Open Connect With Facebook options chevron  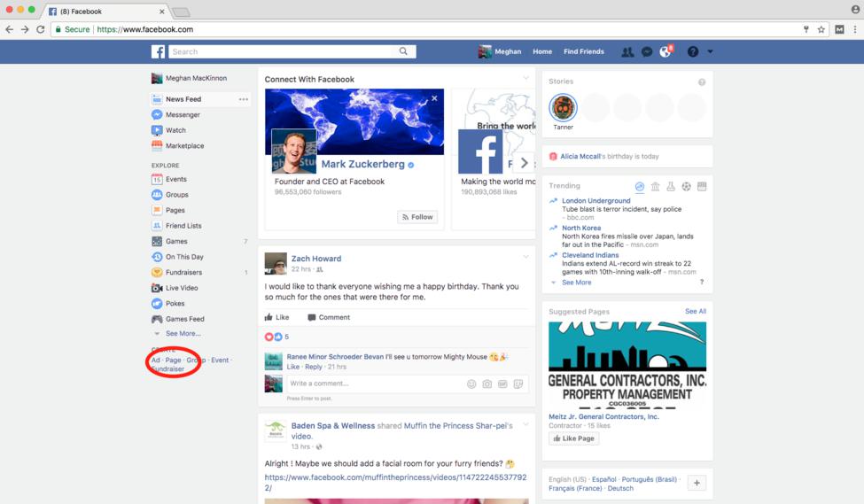click(525, 78)
